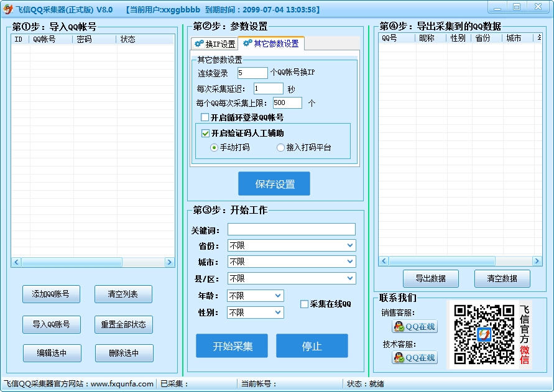Click the 昵称 column header
554x392 pixels.
[431, 38]
